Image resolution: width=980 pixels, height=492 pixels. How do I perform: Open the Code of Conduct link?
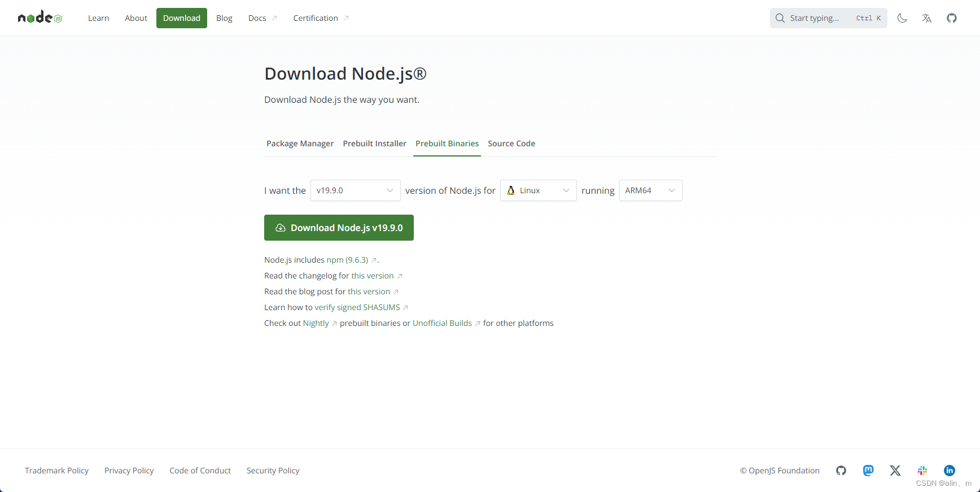tap(200, 471)
